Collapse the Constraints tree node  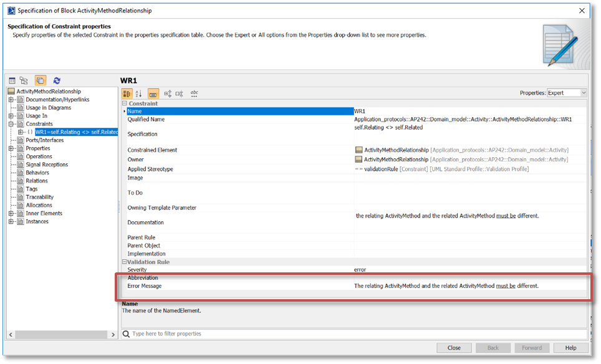11,124
